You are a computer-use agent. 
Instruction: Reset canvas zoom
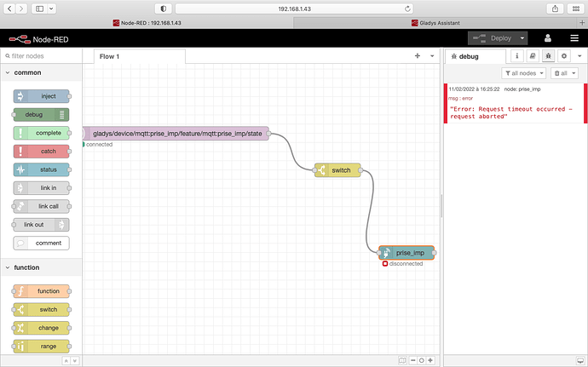coord(422,360)
